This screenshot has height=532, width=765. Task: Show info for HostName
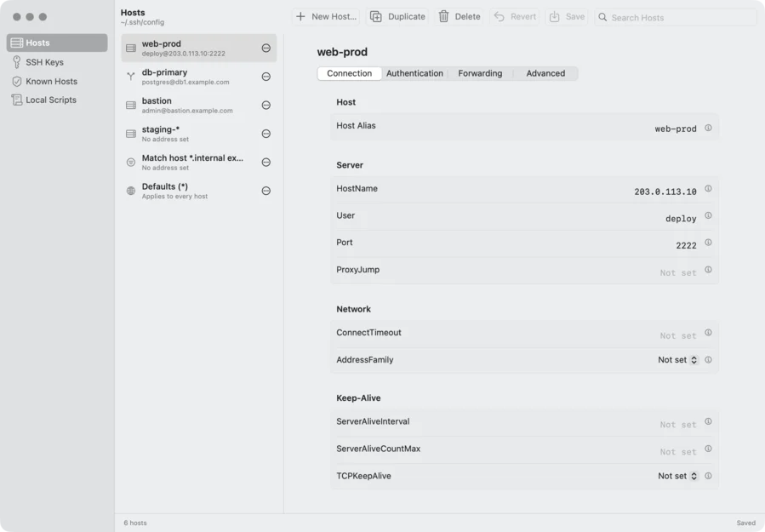[x=708, y=188]
